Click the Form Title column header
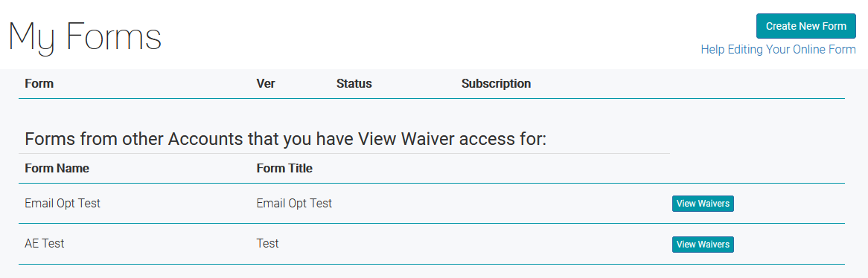 point(284,168)
